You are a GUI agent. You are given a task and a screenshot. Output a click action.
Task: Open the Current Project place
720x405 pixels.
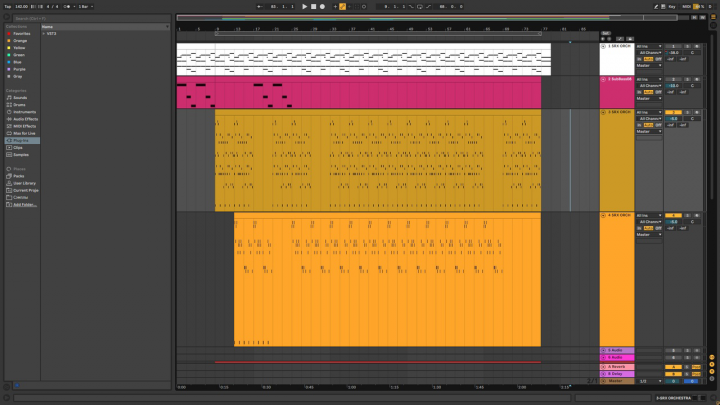point(25,190)
